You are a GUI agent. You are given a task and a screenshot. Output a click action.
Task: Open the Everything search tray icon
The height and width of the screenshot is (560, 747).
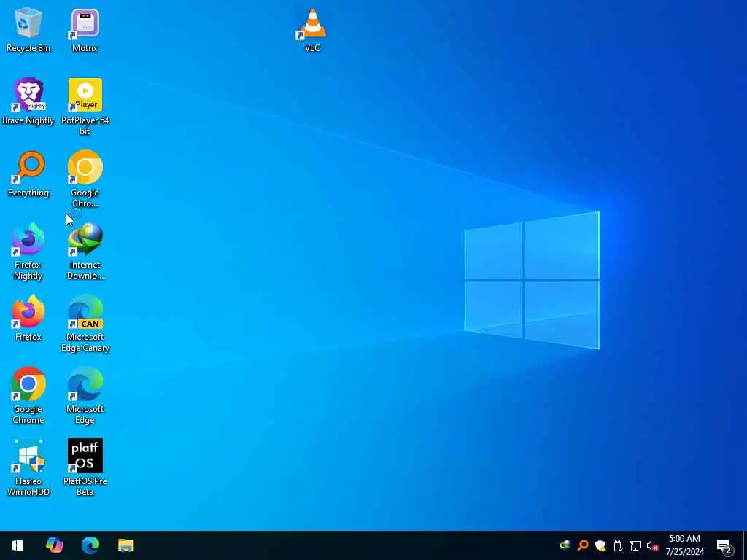tap(583, 545)
